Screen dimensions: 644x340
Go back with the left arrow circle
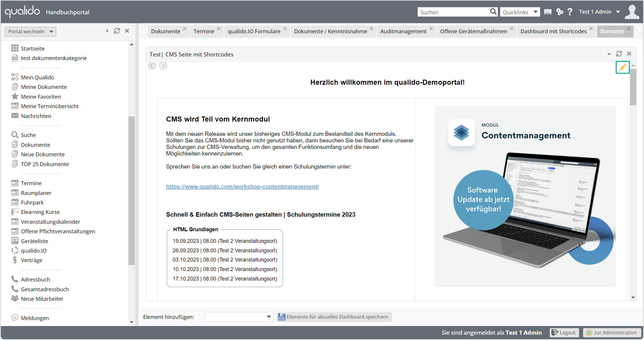point(152,66)
